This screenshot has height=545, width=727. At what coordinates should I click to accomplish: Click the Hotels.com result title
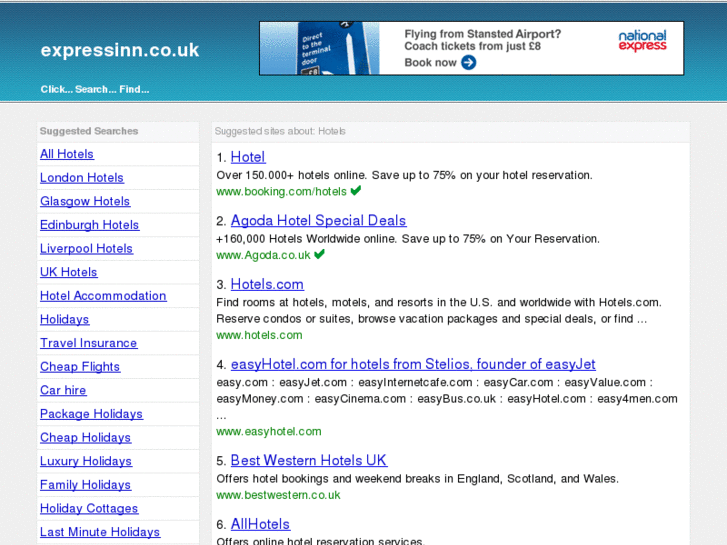pos(267,284)
